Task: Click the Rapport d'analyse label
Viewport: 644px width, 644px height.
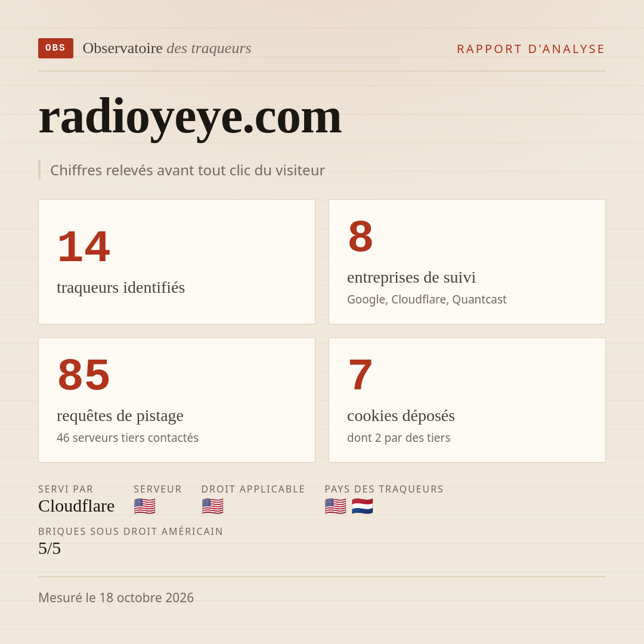Action: coord(531,49)
